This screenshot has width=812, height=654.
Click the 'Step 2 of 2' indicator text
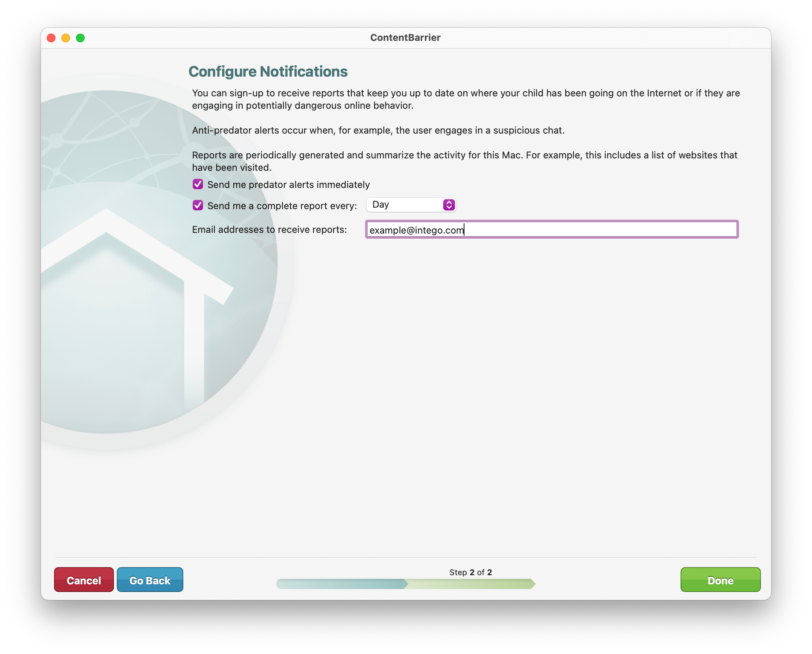[x=470, y=572]
